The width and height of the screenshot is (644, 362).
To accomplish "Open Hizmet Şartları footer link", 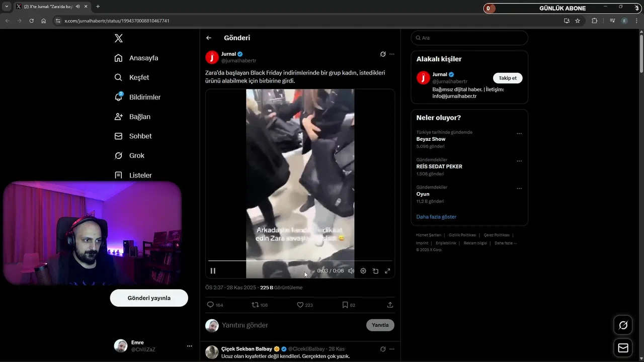I will tap(428, 235).
